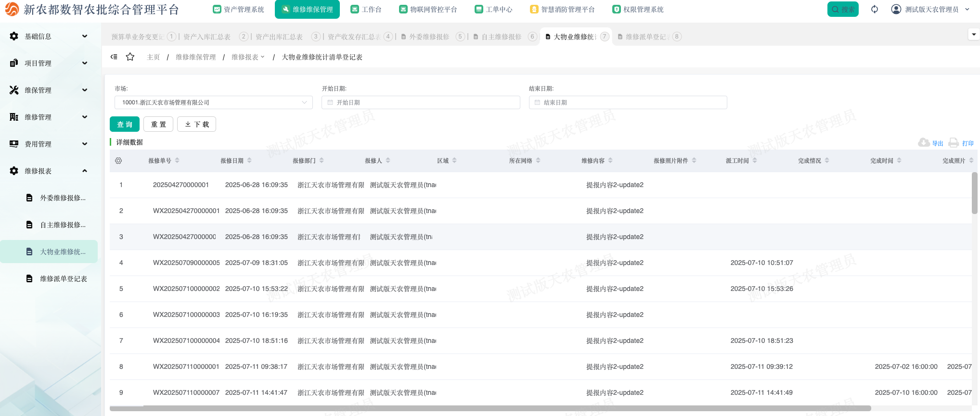The image size is (980, 416).
Task: Click the 查询 button
Action: click(x=125, y=124)
